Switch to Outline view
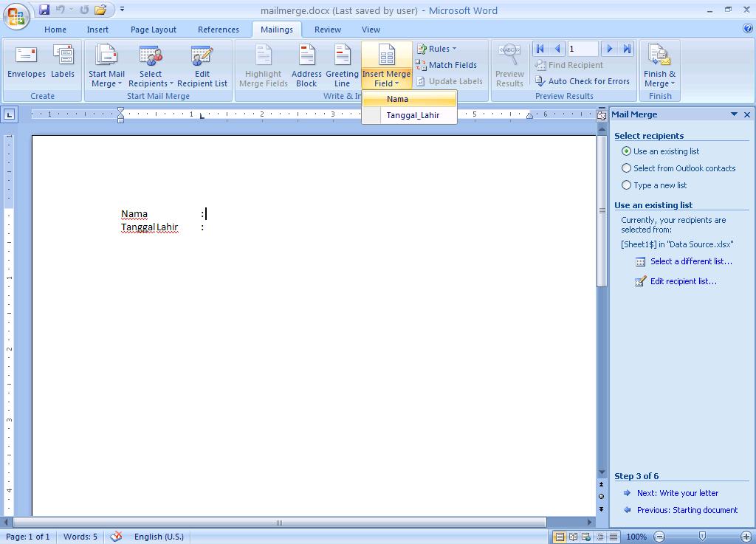 tap(599, 537)
